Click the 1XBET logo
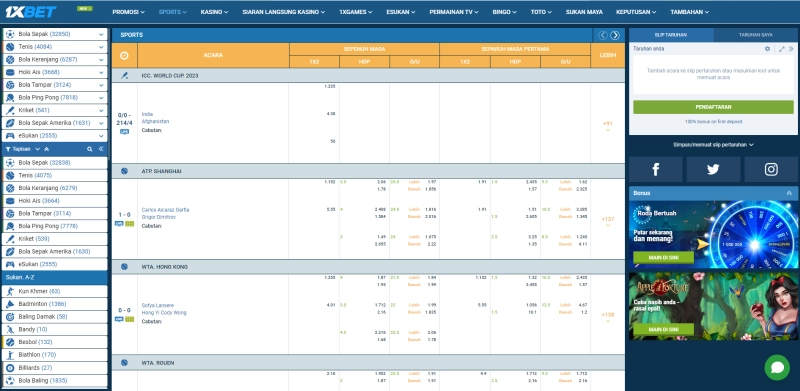 pos(31,12)
